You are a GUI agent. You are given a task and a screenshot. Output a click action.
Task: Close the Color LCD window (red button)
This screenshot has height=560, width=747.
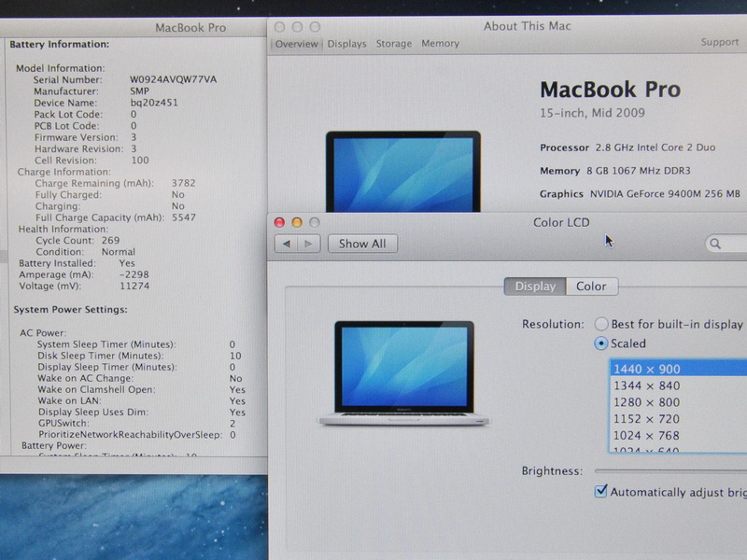pyautogui.click(x=279, y=222)
